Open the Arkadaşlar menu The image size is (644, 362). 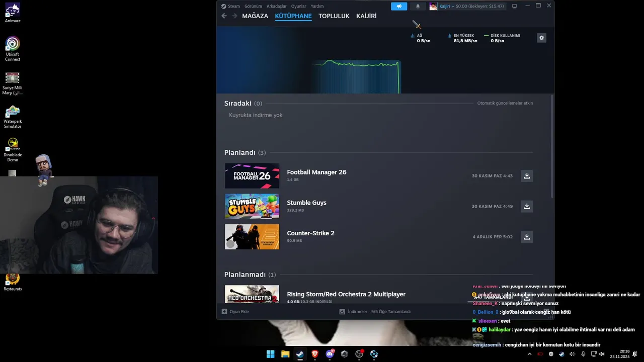[x=277, y=6]
